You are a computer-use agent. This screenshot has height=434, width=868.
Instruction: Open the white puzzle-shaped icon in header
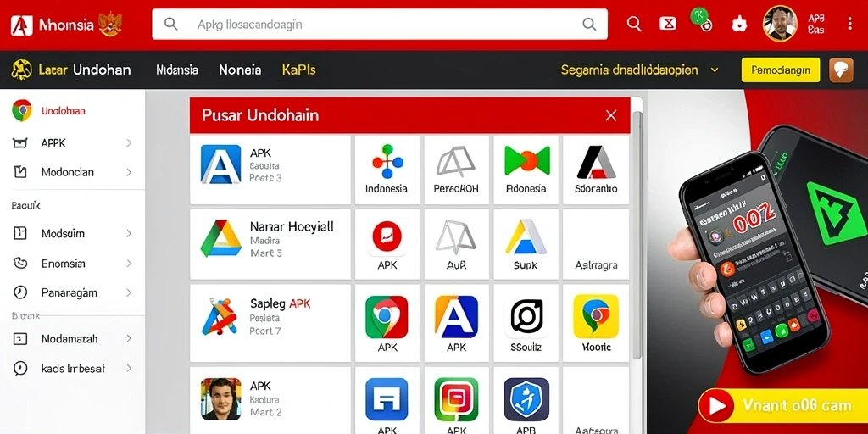click(739, 25)
